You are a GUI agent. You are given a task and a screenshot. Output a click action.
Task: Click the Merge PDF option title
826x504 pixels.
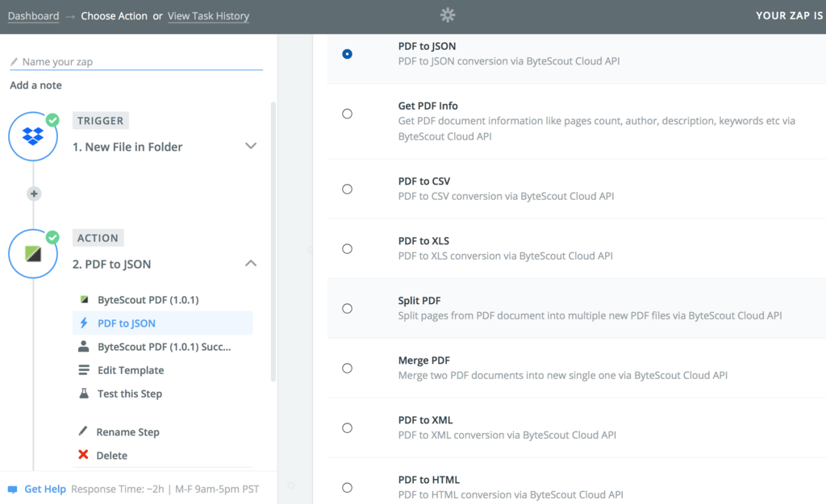tap(424, 360)
